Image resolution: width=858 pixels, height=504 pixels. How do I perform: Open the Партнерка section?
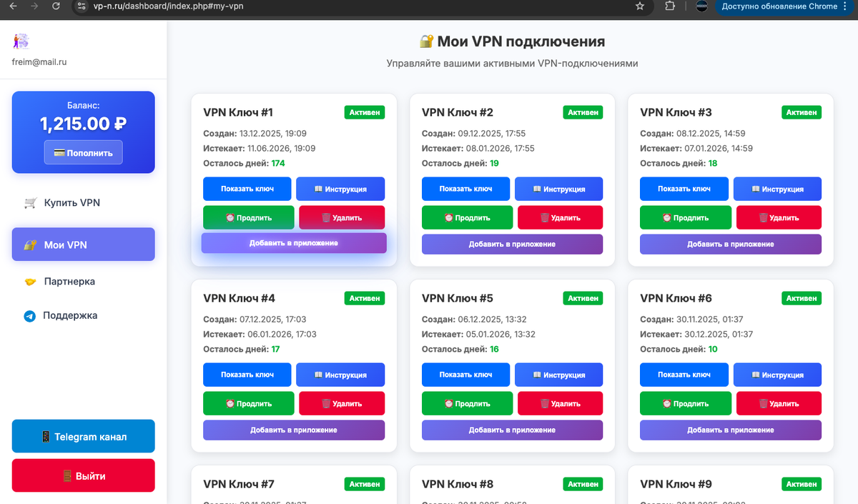click(84, 282)
